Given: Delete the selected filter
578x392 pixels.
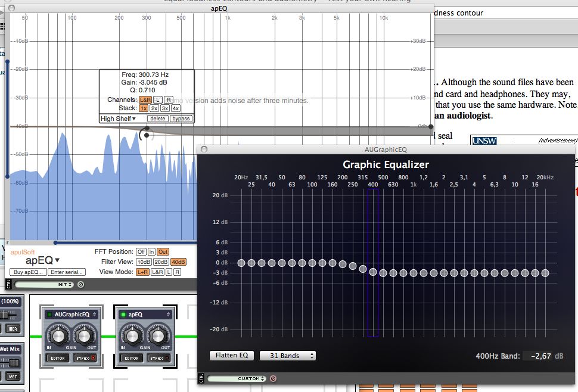Looking at the screenshot, I should point(158,119).
